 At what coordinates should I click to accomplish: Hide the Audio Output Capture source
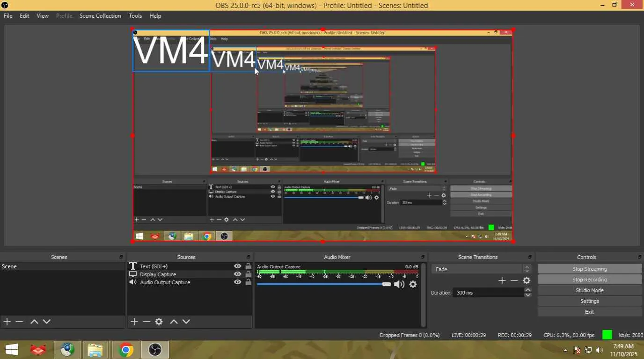[238, 282]
